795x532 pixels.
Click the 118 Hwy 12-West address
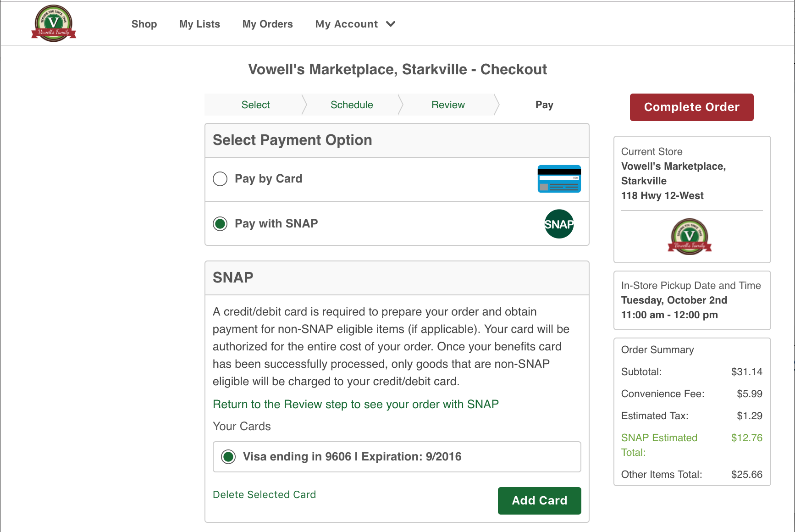[x=662, y=196]
